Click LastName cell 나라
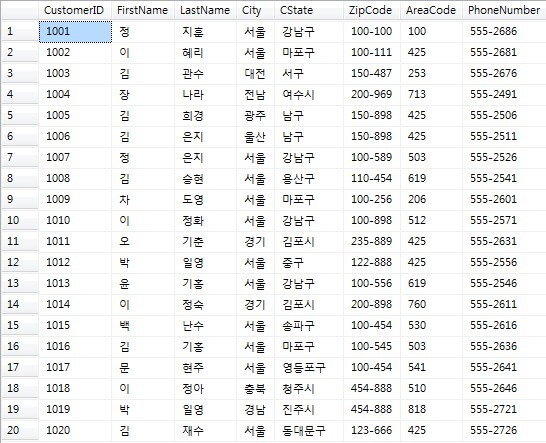Viewport: 546px width, 443px height. click(x=205, y=94)
